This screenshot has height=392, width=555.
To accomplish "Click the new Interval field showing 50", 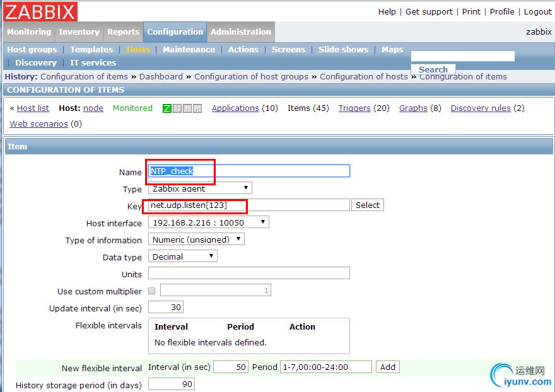I will (231, 367).
